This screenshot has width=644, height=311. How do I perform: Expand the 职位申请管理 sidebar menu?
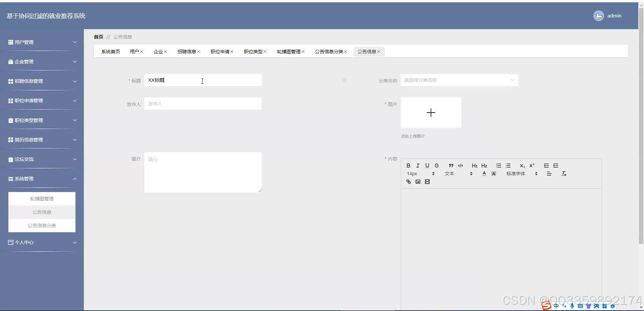tap(42, 101)
